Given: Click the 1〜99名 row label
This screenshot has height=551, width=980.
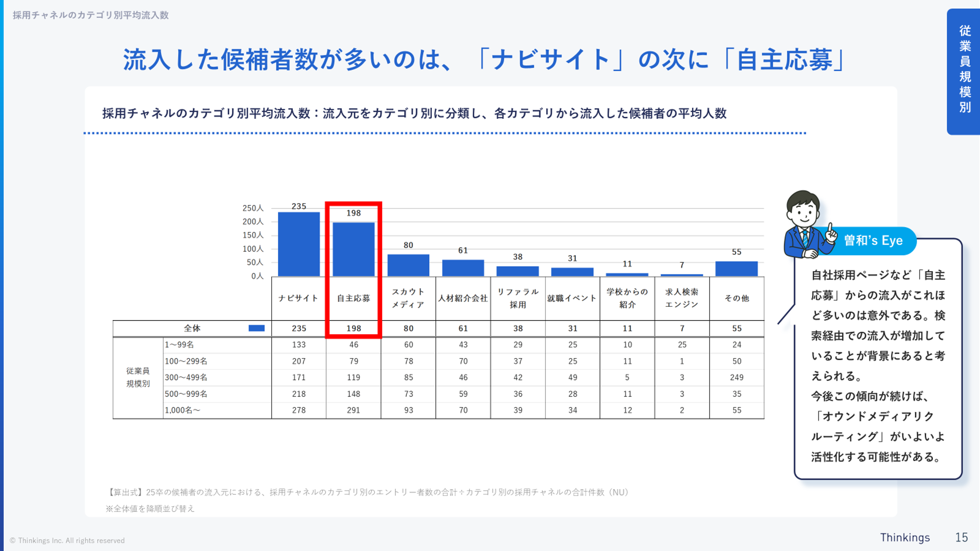Looking at the screenshot, I should pyautogui.click(x=179, y=345).
